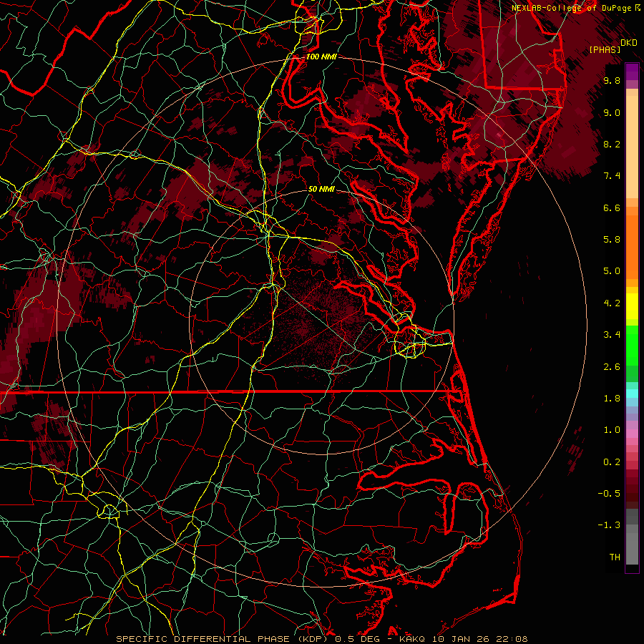Click the TH threshold label

pyautogui.click(x=615, y=557)
